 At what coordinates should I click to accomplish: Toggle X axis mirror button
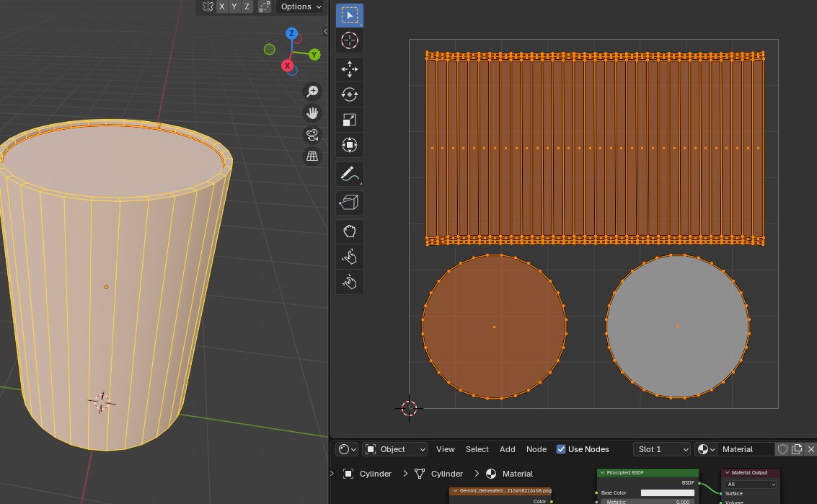click(222, 6)
